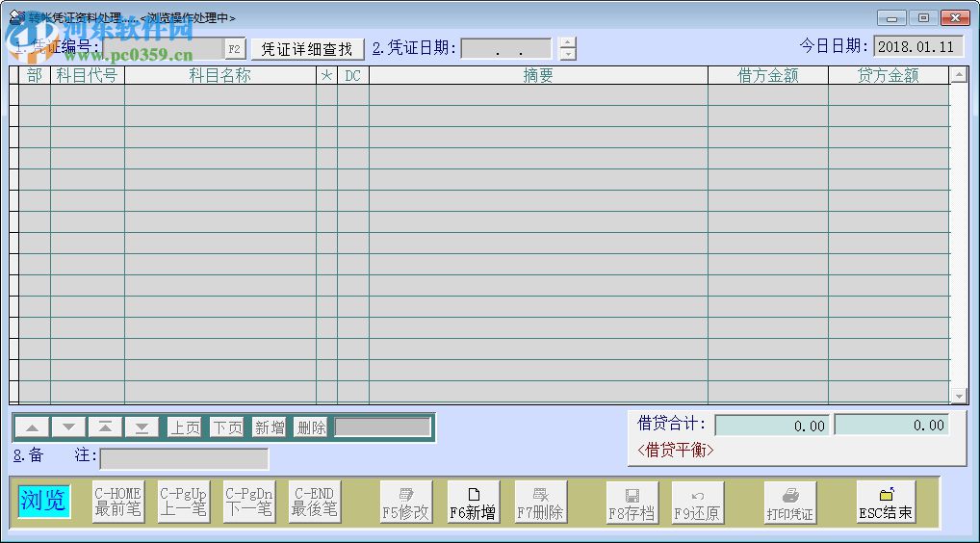The width and height of the screenshot is (980, 543).
Task: Go to the first record with C-HOME 最前笔
Action: [118, 502]
